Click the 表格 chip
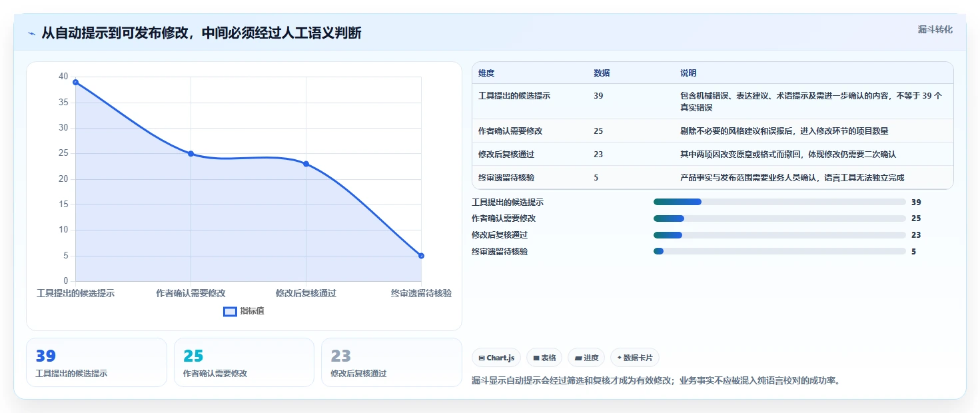 pos(544,358)
